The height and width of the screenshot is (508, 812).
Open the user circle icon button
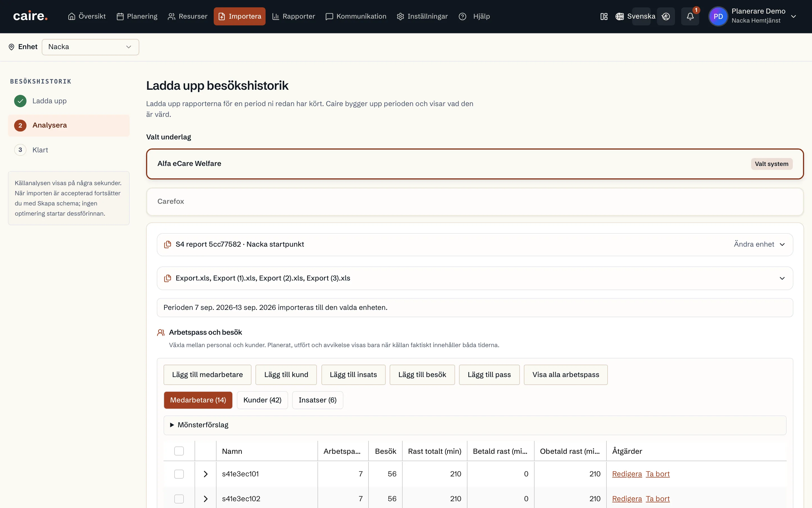coord(666,16)
